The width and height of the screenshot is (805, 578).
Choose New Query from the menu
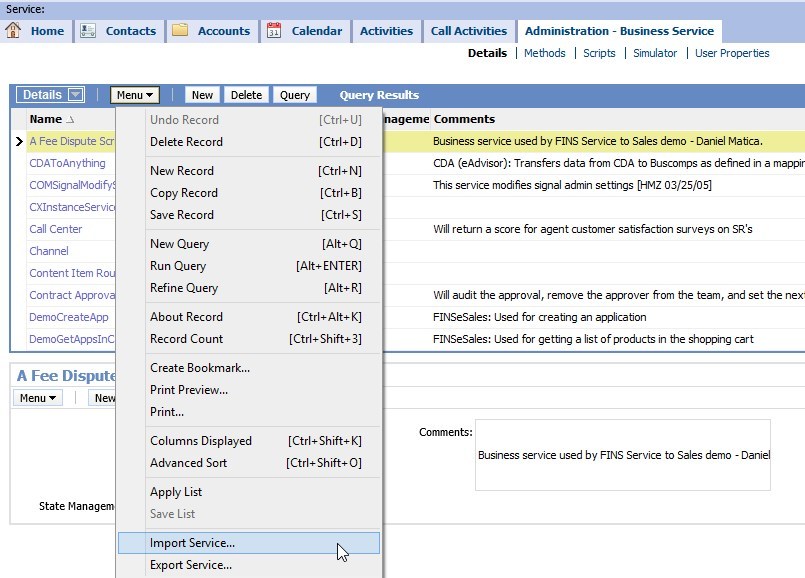[249, 244]
